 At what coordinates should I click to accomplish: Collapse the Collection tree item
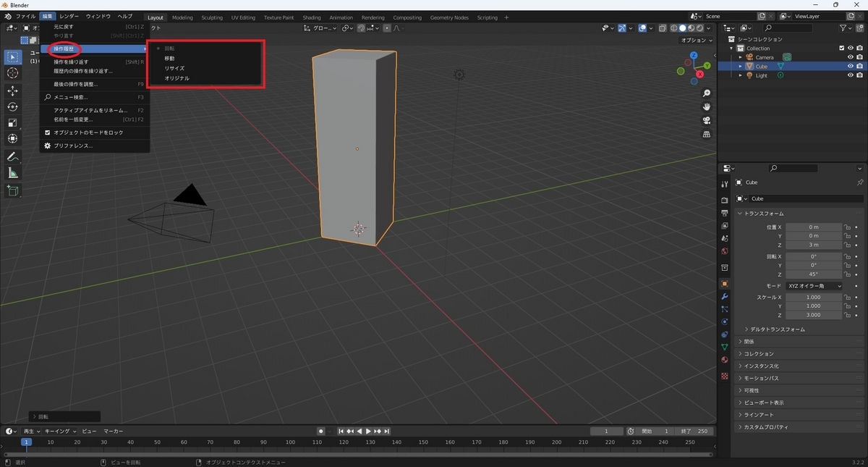tap(732, 48)
